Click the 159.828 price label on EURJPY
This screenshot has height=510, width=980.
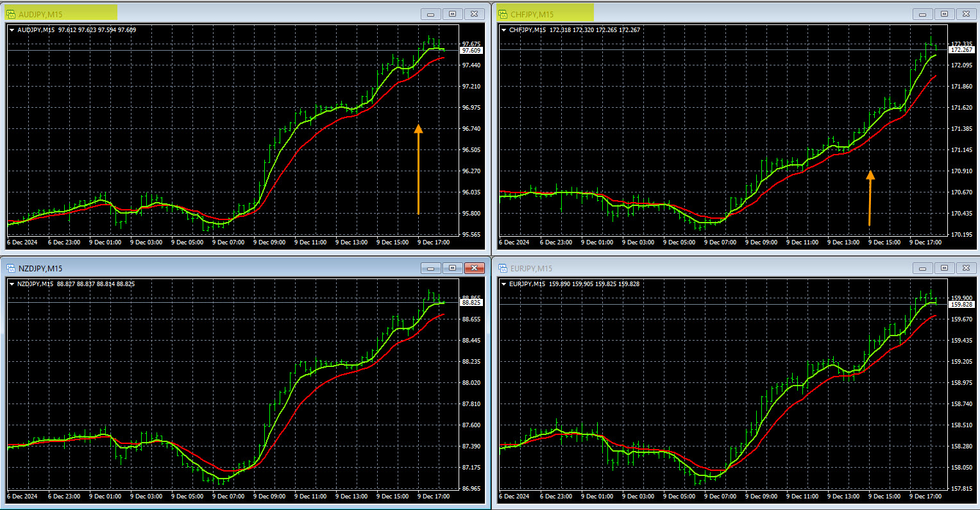click(962, 305)
